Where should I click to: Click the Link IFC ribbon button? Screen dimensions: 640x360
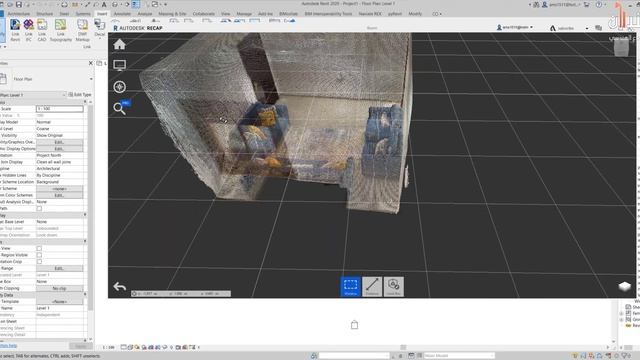(29, 31)
